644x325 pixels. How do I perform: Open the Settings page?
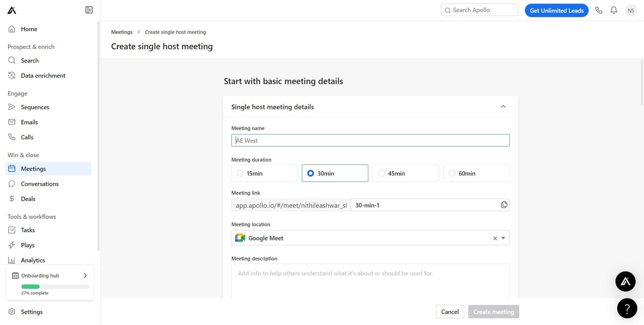(32, 312)
